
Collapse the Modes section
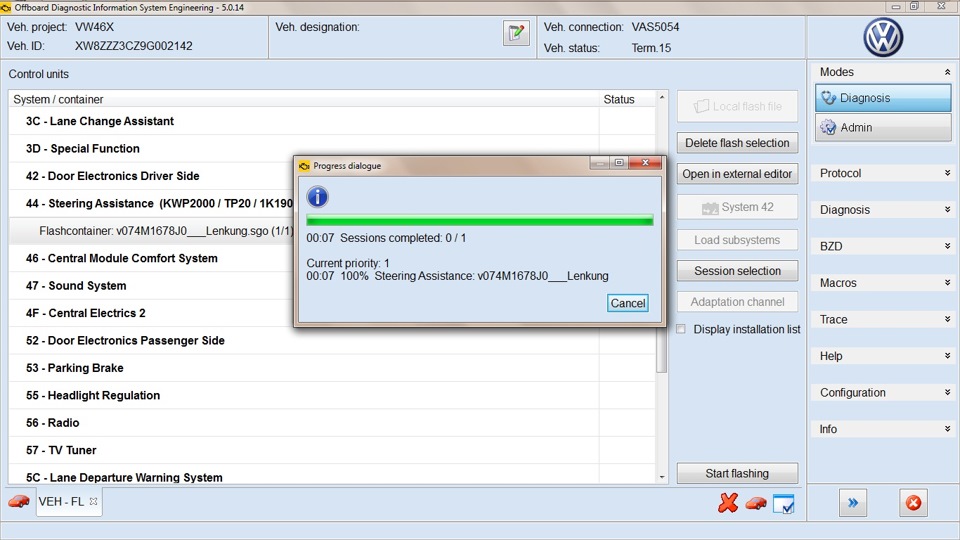click(947, 72)
